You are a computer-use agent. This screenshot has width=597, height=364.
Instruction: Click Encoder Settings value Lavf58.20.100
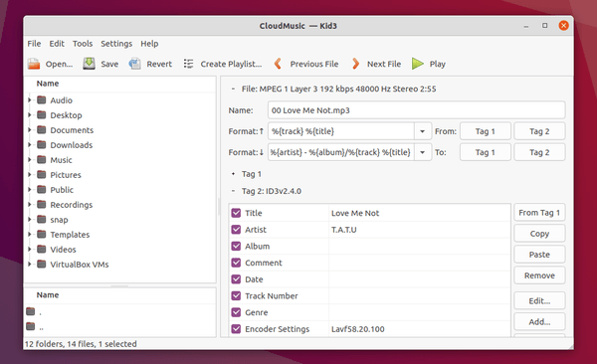point(357,329)
